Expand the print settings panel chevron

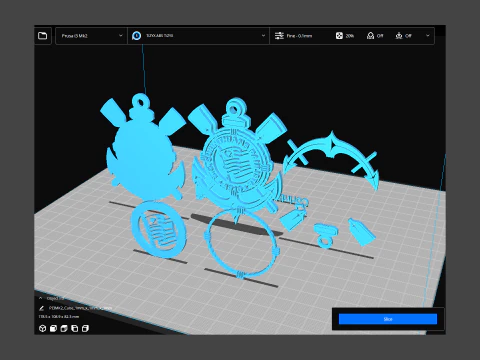point(428,36)
